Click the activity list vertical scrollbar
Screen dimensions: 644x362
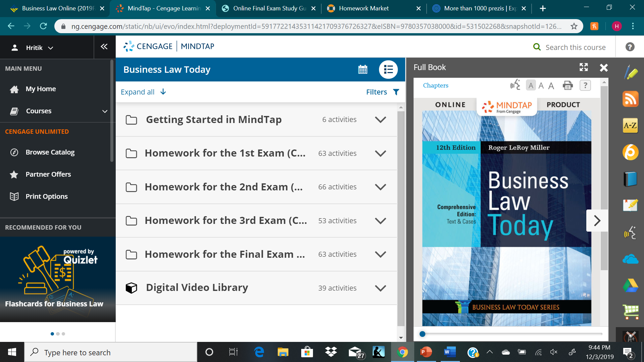[401, 219]
